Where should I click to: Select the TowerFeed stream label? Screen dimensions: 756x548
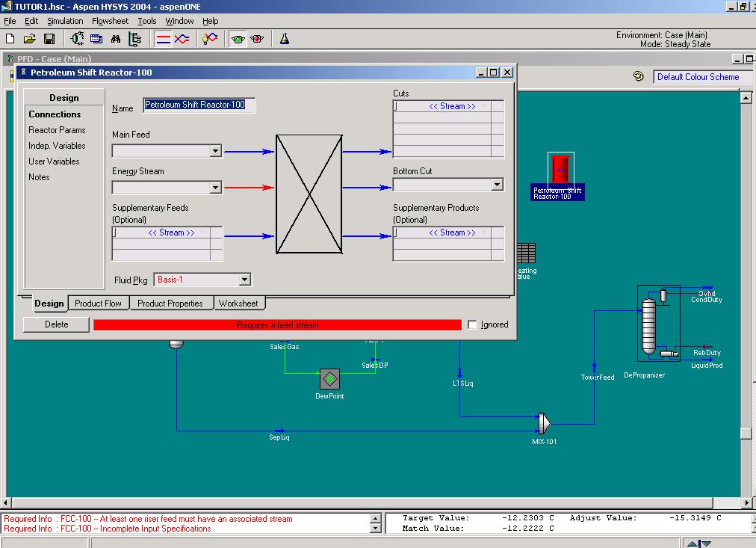[598, 378]
